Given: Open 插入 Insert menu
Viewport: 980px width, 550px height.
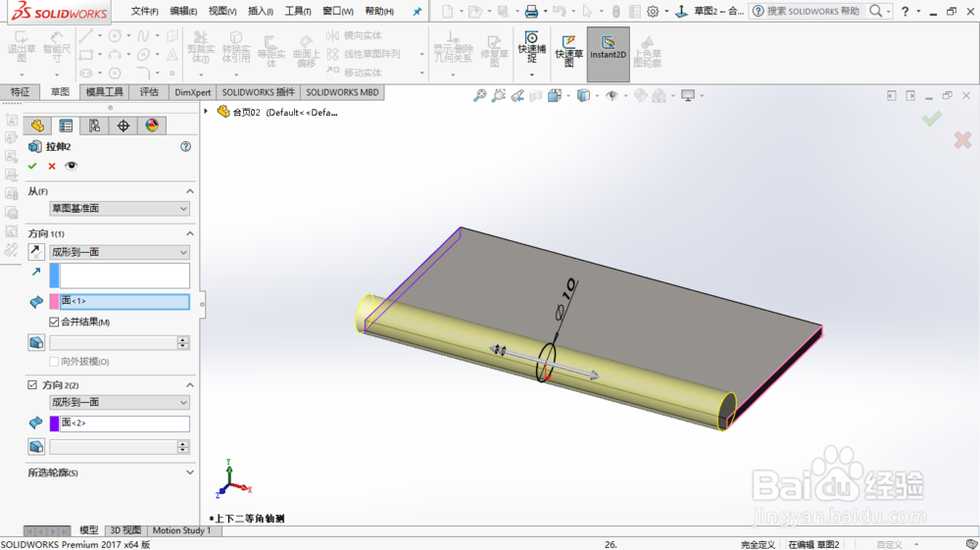Looking at the screenshot, I should (x=261, y=11).
